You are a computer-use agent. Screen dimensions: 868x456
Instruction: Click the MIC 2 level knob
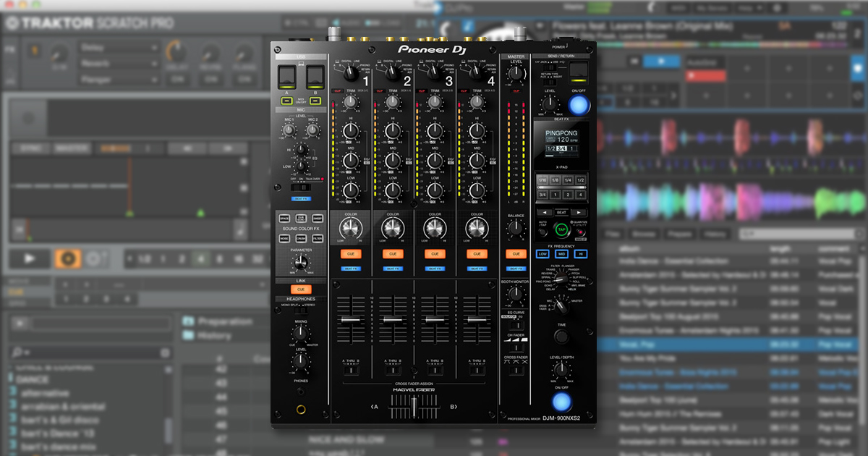click(312, 130)
